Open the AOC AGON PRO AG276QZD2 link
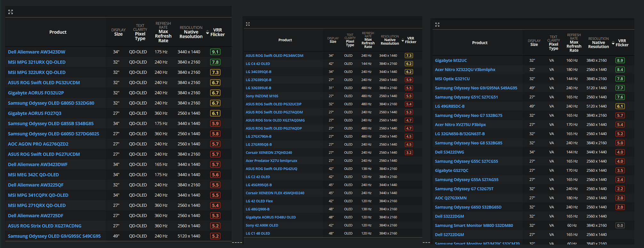The width and height of the screenshot is (644, 248). (38, 144)
